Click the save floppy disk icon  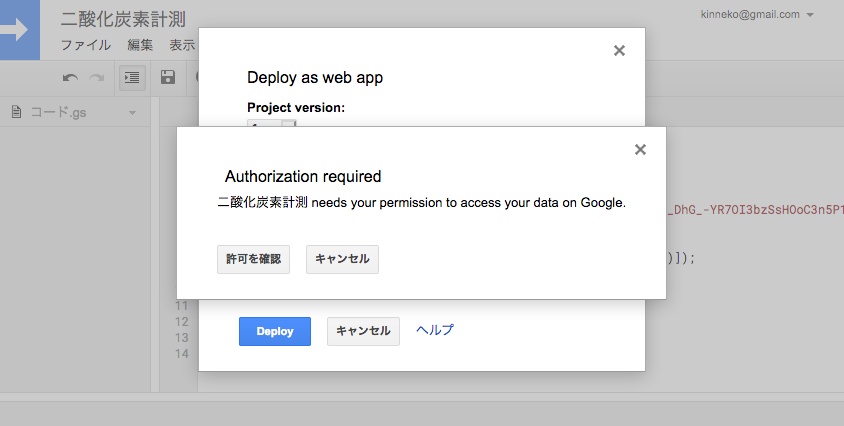[x=168, y=77]
